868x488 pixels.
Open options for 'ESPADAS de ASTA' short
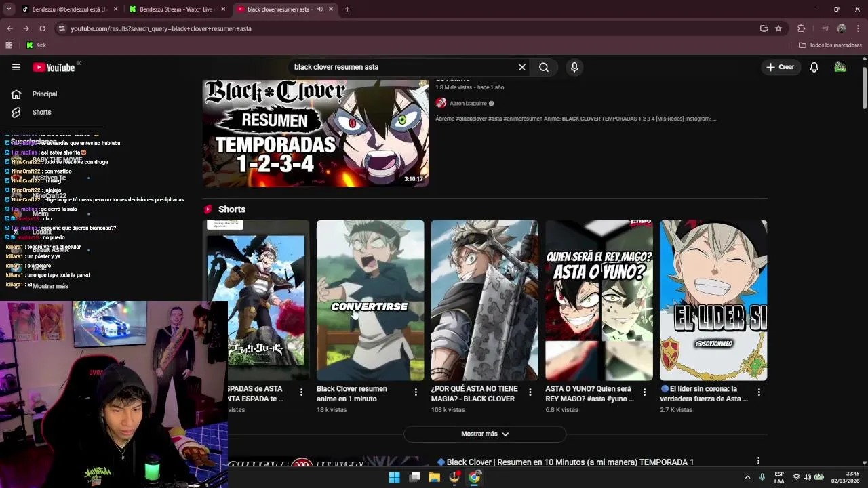(x=301, y=392)
